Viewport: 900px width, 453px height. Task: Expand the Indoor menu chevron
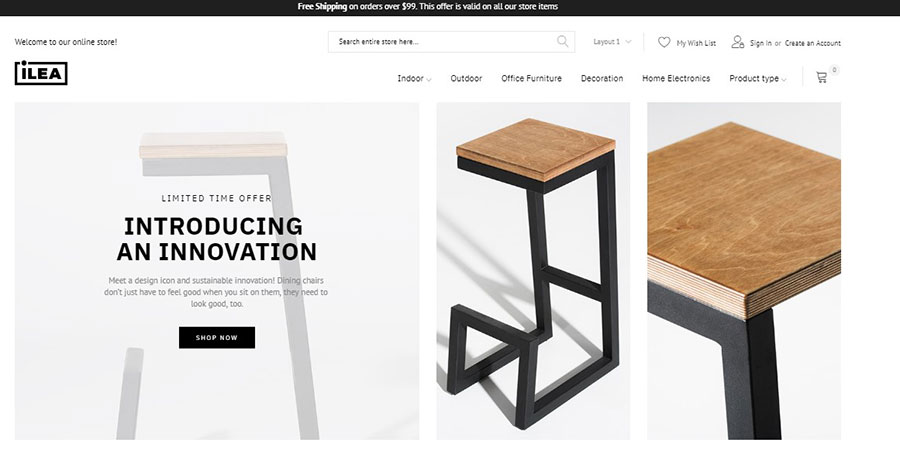pos(429,80)
